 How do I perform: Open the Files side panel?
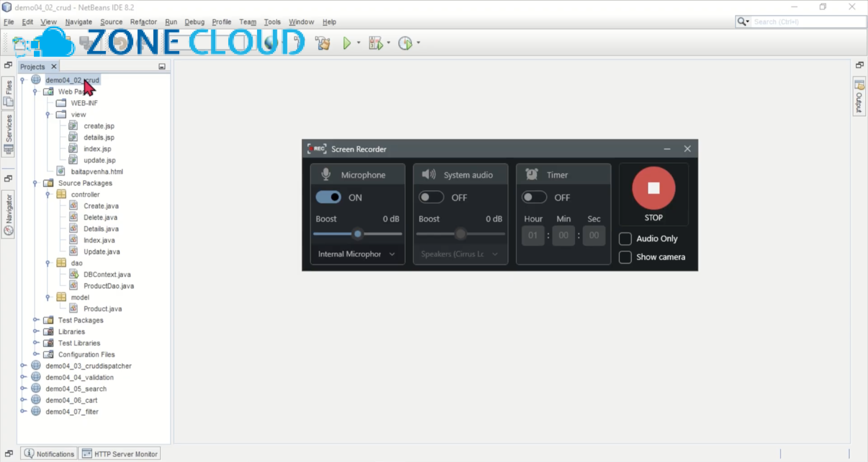click(8, 93)
